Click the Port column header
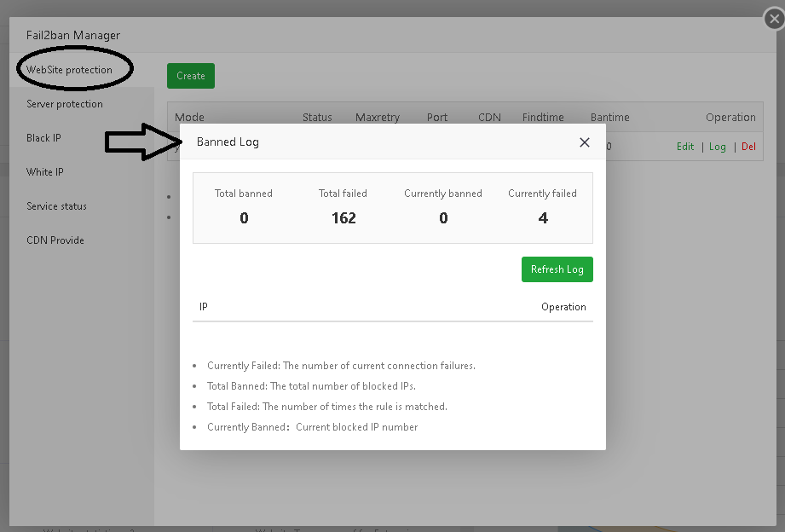Viewport: 785px width, 532px height. pyautogui.click(x=437, y=117)
